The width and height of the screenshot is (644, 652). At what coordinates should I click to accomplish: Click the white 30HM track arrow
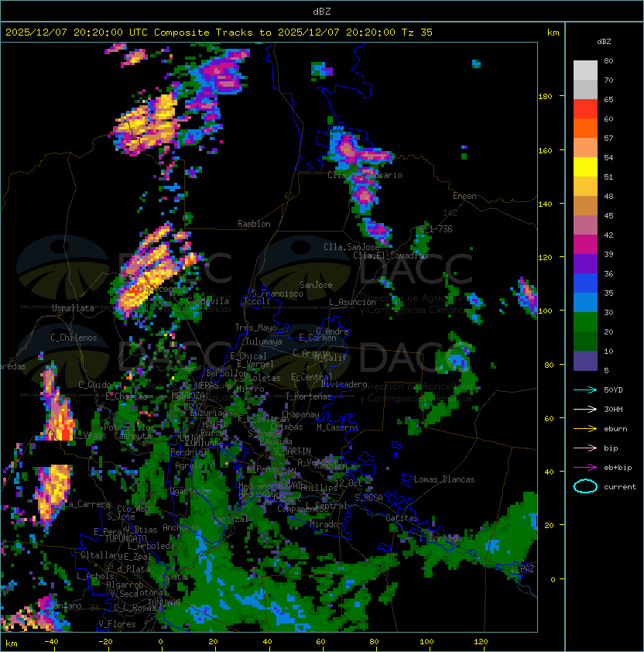tap(585, 410)
